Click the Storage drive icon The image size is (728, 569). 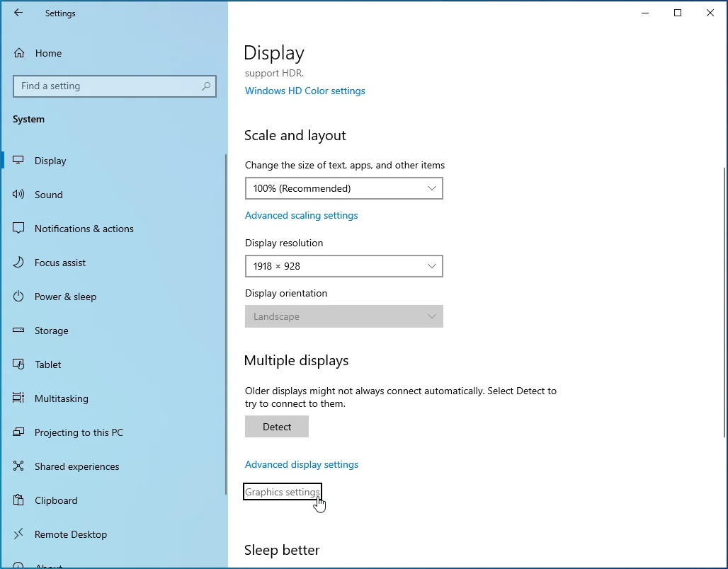point(18,330)
